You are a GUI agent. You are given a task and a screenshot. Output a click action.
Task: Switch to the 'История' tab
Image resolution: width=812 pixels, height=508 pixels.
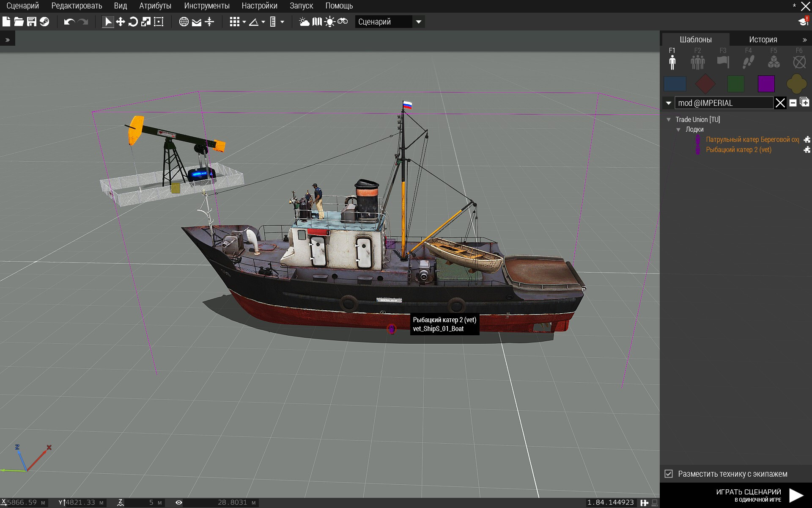point(763,39)
